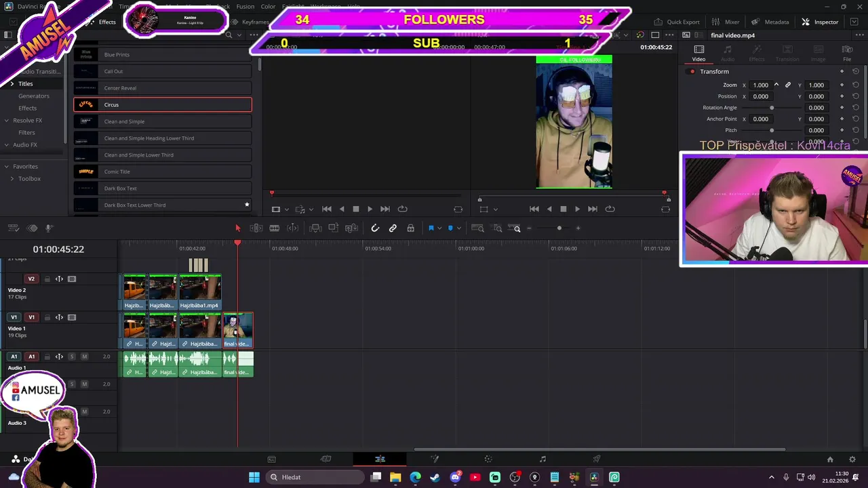Click the Insert Clip icon

pos(315,228)
